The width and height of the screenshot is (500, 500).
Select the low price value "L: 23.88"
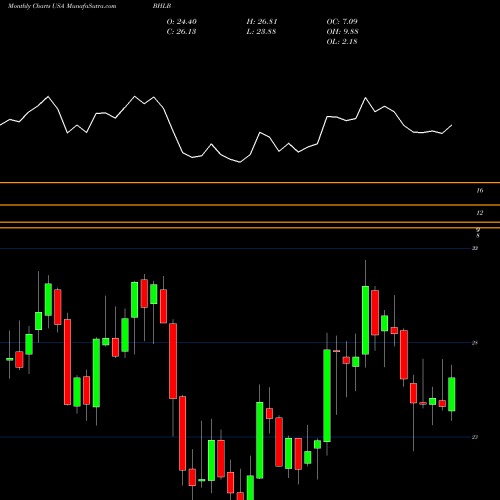point(261,32)
